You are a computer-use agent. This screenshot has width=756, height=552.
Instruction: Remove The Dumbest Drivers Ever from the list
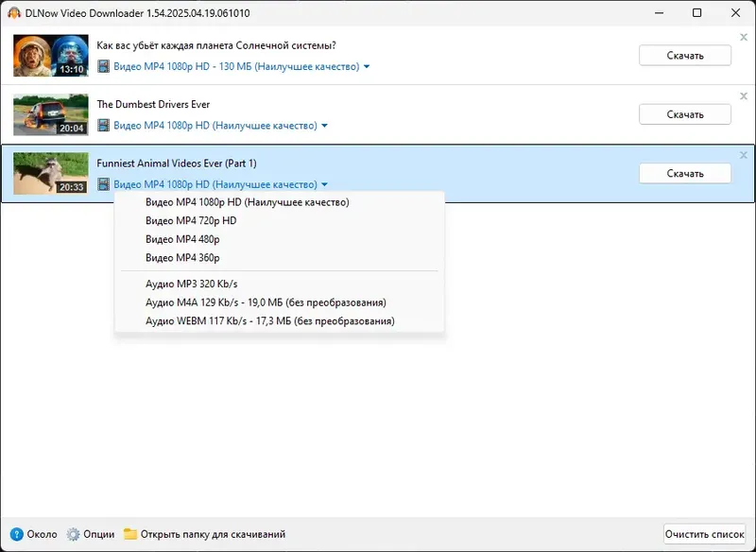click(743, 96)
